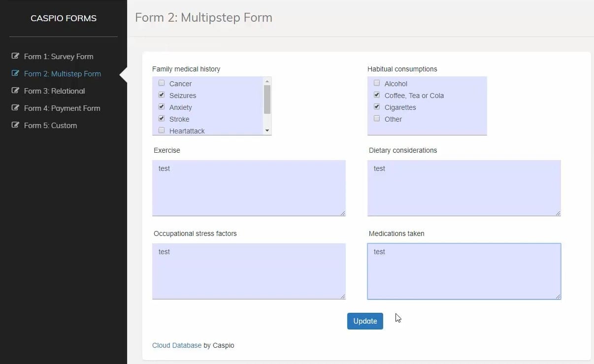Uncheck the Seizures checkbox
This screenshot has width=594, height=364.
coord(162,95)
